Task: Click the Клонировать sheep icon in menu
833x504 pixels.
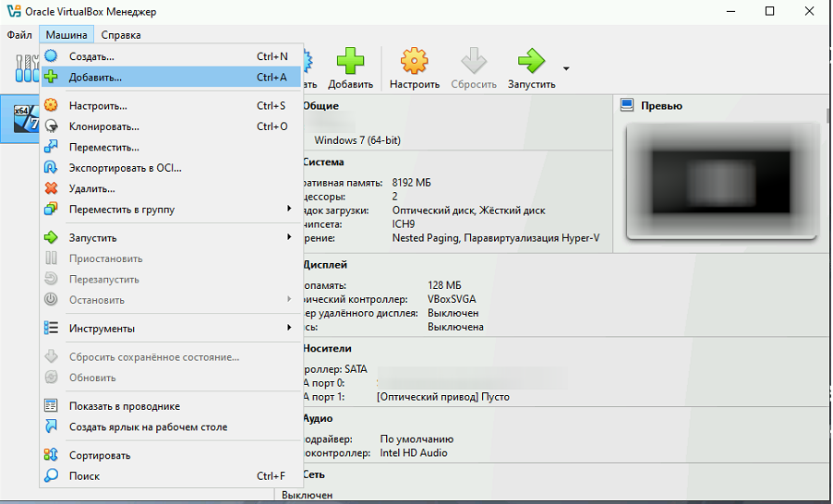Action: pyautogui.click(x=52, y=126)
